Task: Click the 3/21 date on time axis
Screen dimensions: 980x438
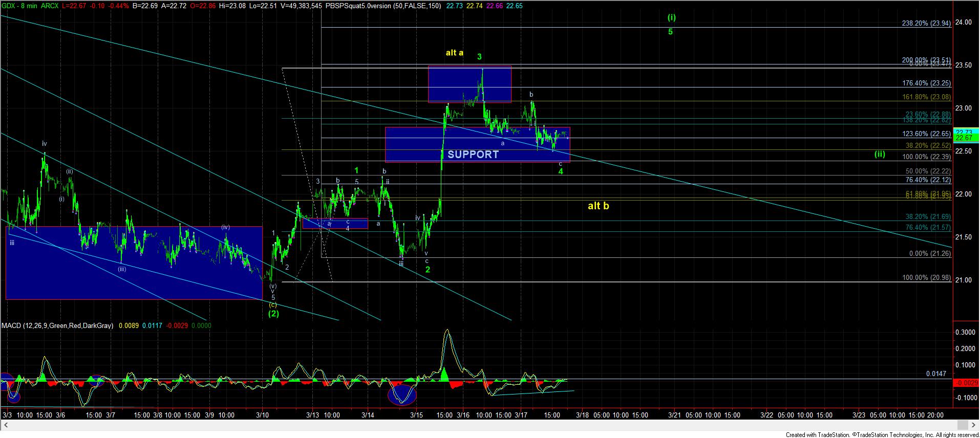Action: pyautogui.click(x=674, y=415)
